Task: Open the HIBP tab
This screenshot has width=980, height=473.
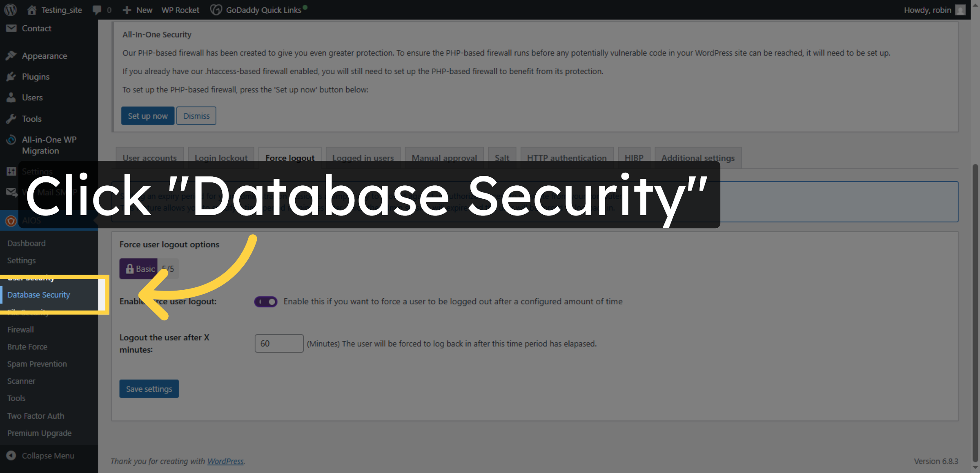Action: click(634, 158)
